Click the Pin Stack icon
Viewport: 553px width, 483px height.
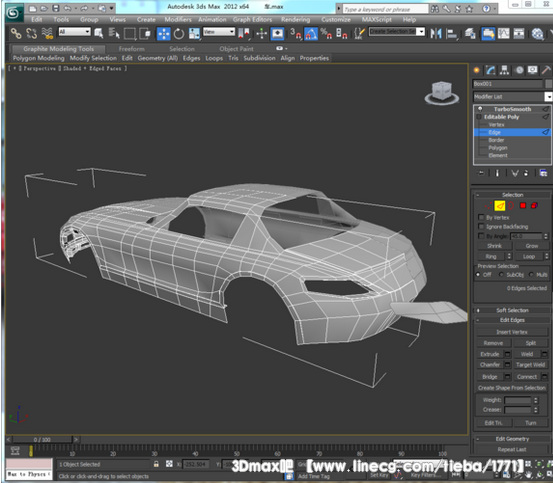(x=481, y=173)
